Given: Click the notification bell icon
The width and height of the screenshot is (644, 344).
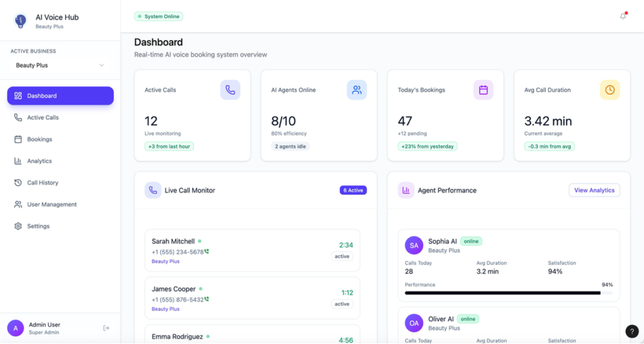Looking at the screenshot, I should 623,16.
